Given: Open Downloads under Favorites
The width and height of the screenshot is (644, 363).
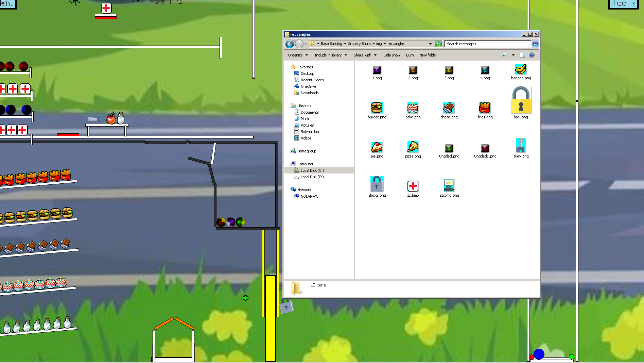Looking at the screenshot, I should 309,93.
